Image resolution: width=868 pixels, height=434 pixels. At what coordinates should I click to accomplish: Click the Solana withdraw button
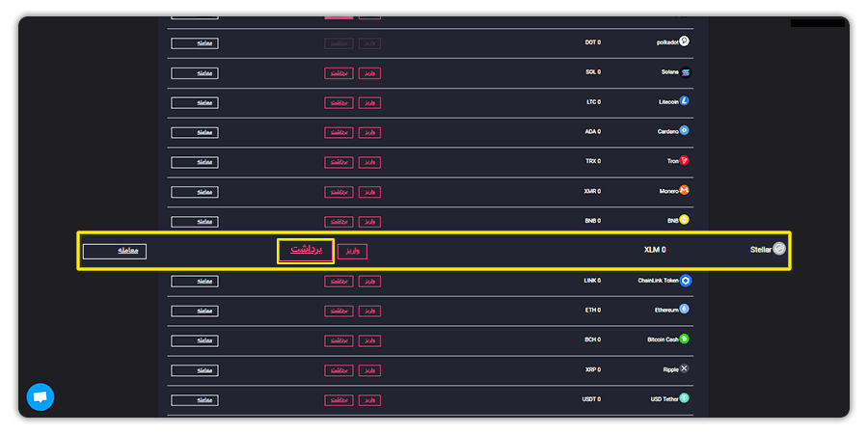click(339, 73)
